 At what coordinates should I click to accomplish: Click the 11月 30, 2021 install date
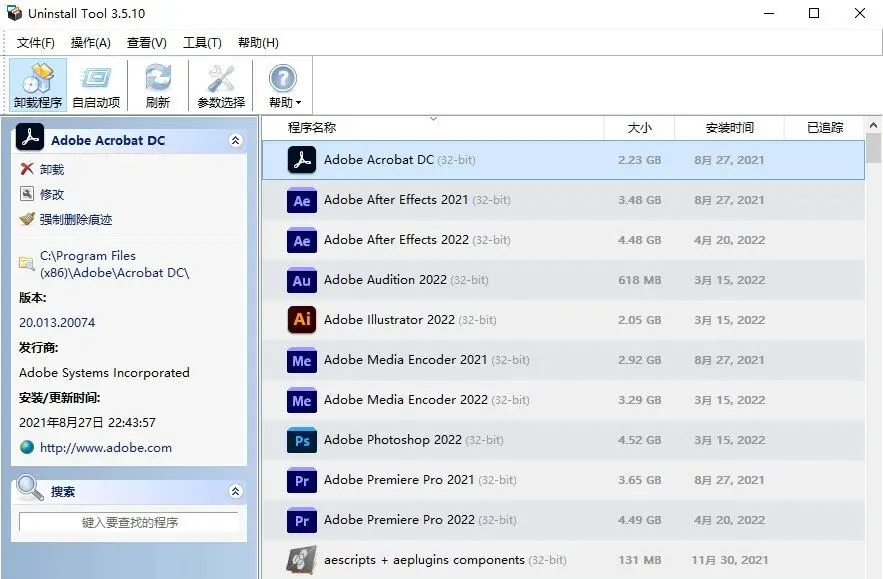pos(730,560)
